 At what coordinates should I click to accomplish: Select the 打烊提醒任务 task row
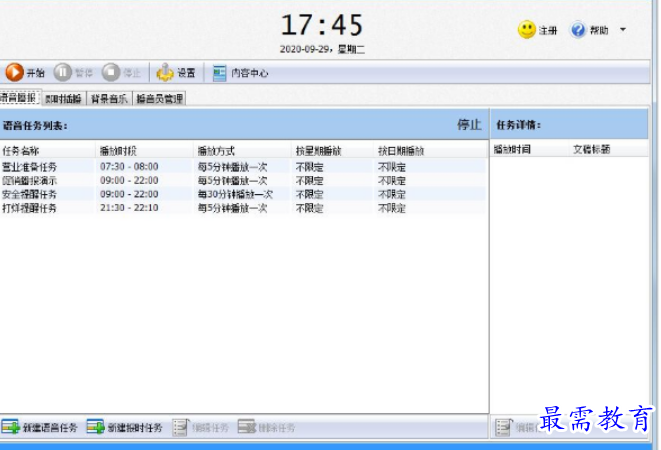pos(30,209)
